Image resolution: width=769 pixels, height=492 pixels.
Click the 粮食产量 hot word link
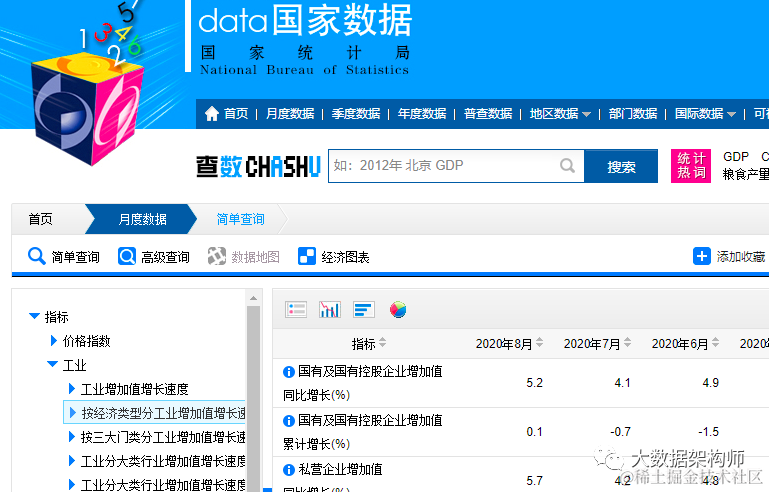[x=745, y=174]
